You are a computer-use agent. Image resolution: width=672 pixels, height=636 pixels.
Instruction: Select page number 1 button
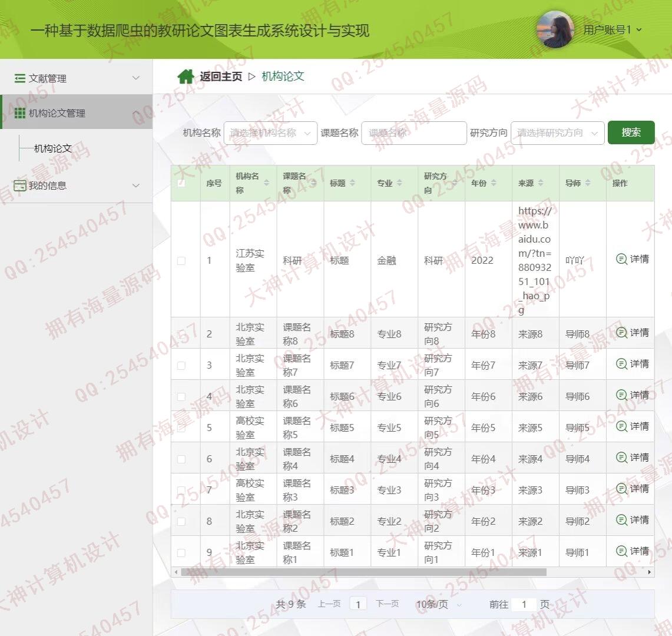click(358, 604)
